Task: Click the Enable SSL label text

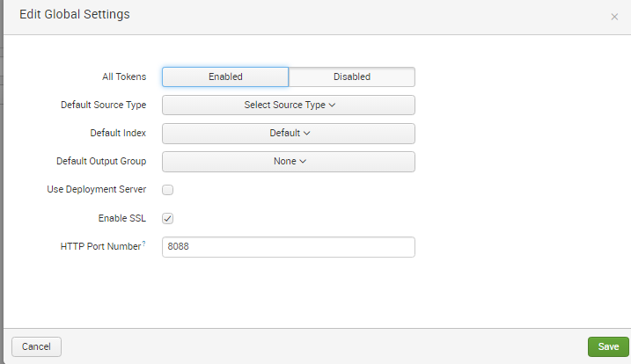Action: pos(121,218)
